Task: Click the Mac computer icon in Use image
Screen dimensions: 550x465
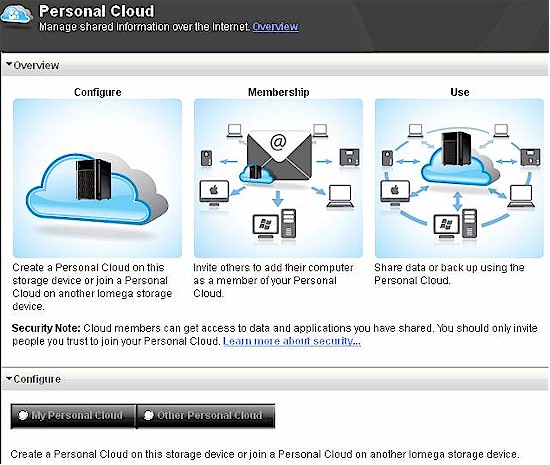Action: [395, 194]
